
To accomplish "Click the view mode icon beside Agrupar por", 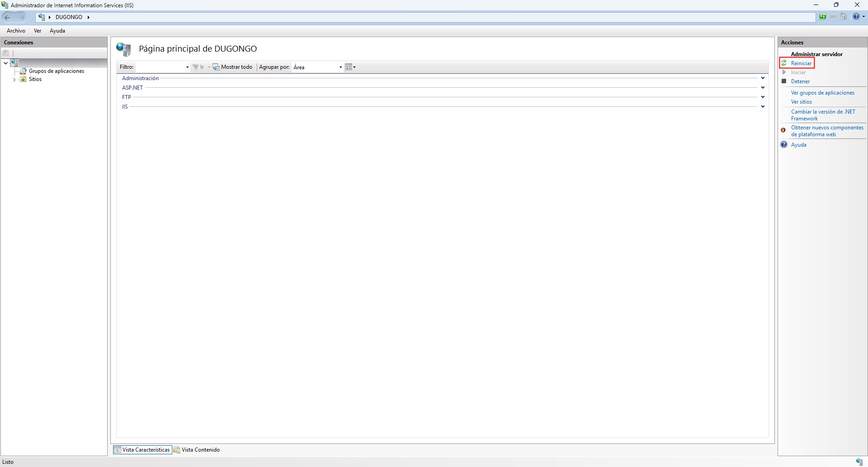I will pyautogui.click(x=348, y=67).
